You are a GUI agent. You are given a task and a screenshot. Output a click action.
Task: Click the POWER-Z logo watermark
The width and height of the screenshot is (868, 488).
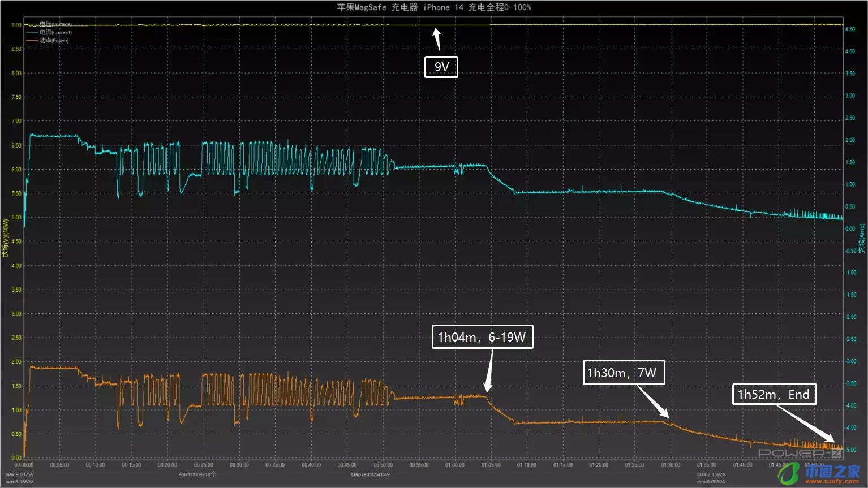tap(799, 453)
